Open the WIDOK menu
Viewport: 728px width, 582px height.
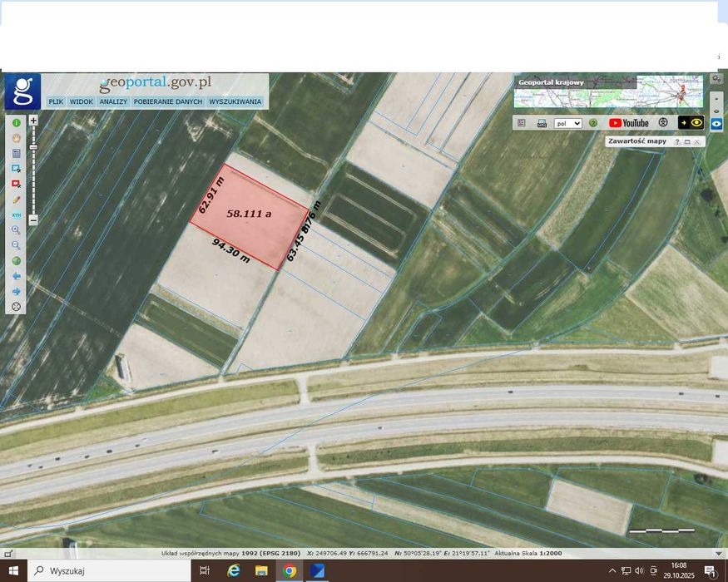click(82, 101)
